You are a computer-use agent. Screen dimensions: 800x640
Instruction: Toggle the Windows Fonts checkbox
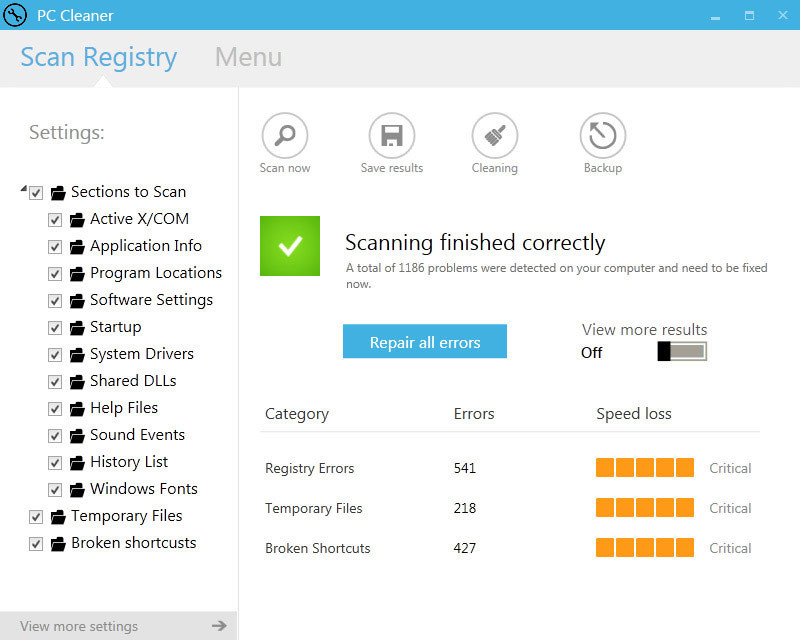pos(55,490)
